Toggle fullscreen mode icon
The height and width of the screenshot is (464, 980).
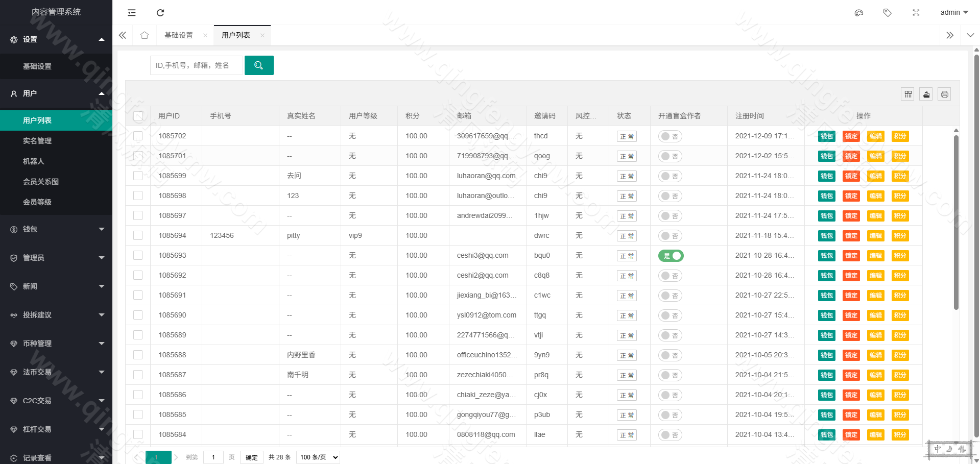916,13
